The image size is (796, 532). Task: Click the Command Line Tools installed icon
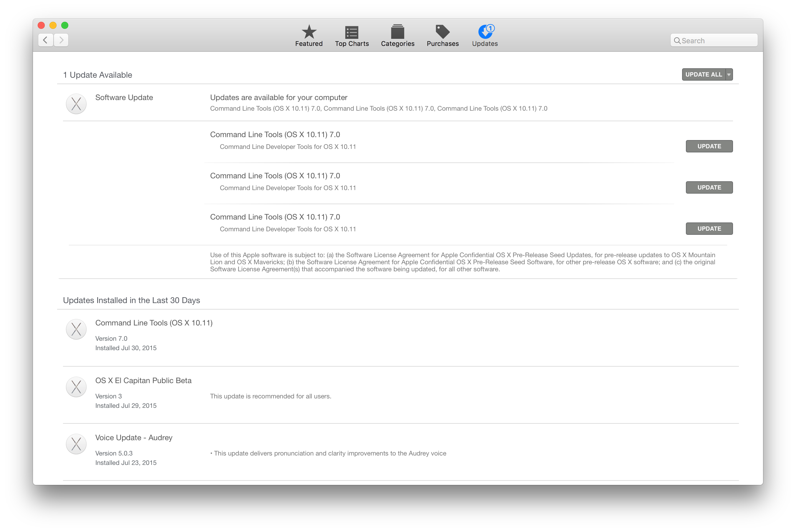coord(76,329)
